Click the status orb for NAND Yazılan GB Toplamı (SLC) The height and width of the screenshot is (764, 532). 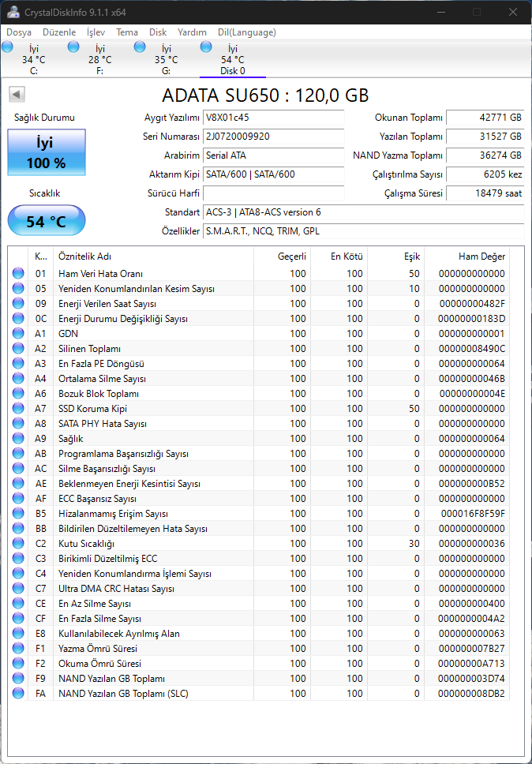point(18,693)
